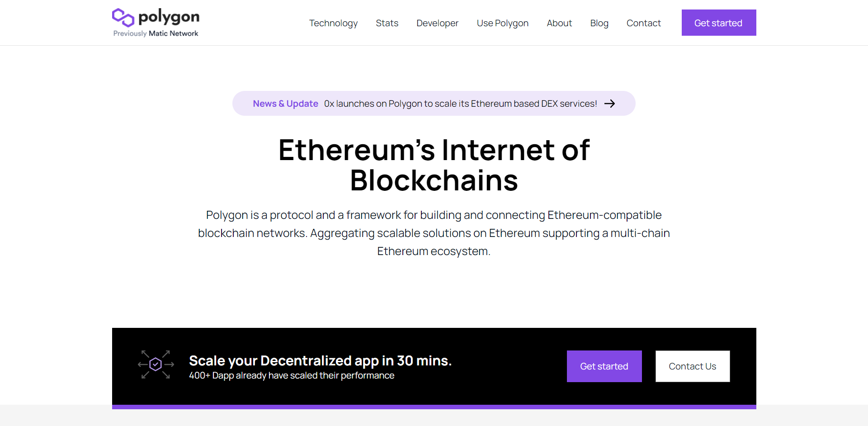Open the Use Polygon menu
The width and height of the screenshot is (868, 426).
click(502, 23)
